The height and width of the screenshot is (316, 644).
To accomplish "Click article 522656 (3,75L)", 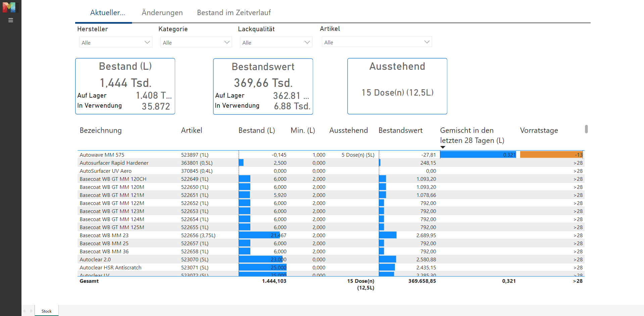I will 198,235.
